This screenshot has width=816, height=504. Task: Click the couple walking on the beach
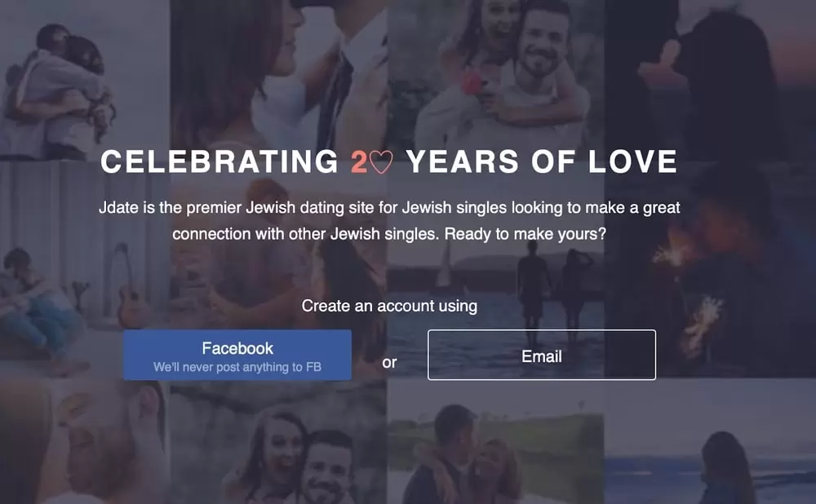[x=552, y=291]
